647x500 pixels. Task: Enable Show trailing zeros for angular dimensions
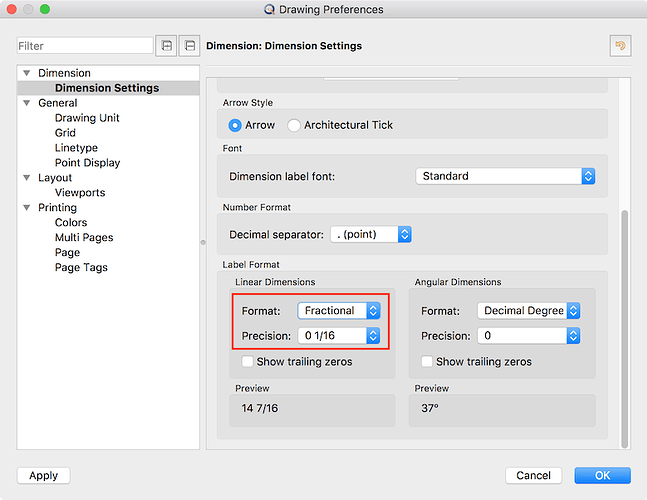coord(428,362)
